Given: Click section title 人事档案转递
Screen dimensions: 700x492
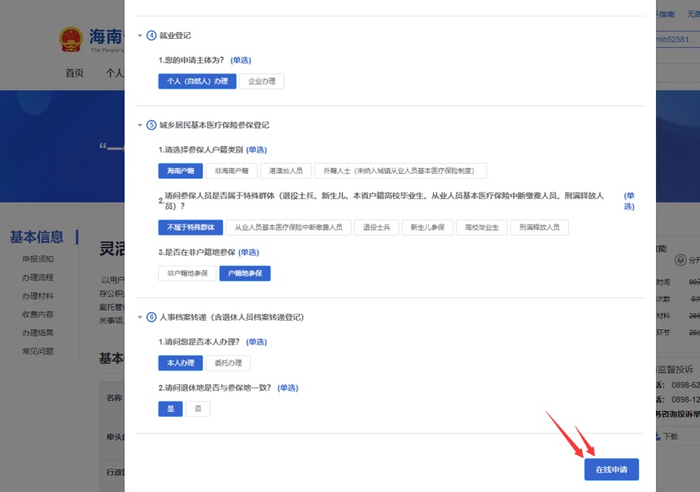Looking at the screenshot, I should point(232,317).
